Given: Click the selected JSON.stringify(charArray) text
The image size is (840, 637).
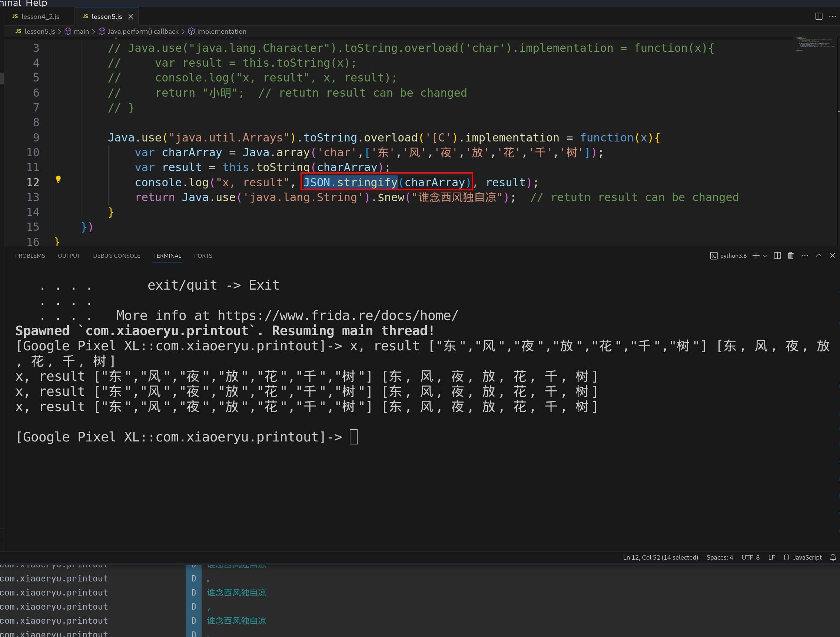Looking at the screenshot, I should (x=386, y=182).
